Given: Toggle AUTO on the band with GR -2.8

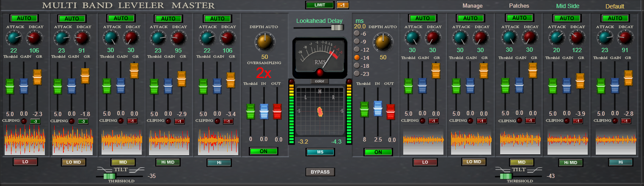Looking at the screenshot, I should [x=615, y=18].
